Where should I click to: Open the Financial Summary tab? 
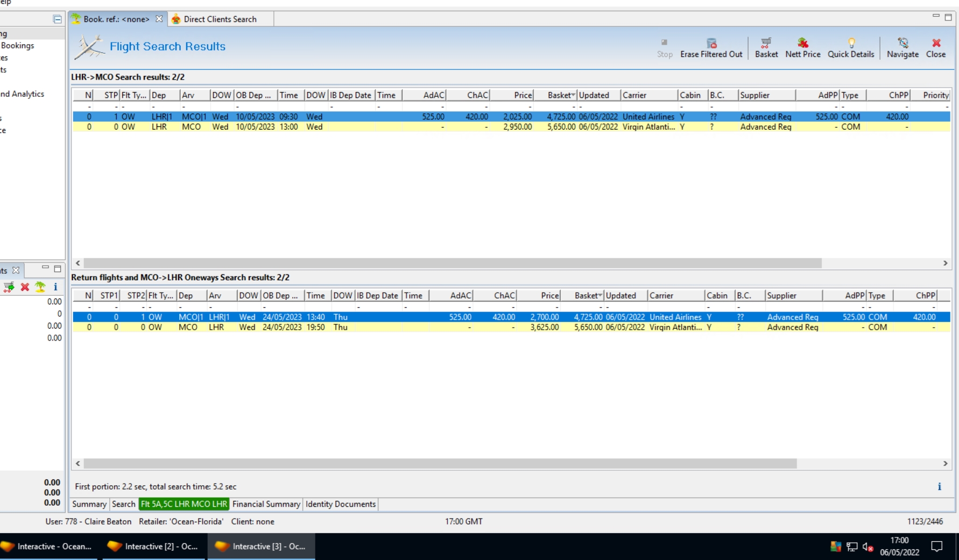266,504
